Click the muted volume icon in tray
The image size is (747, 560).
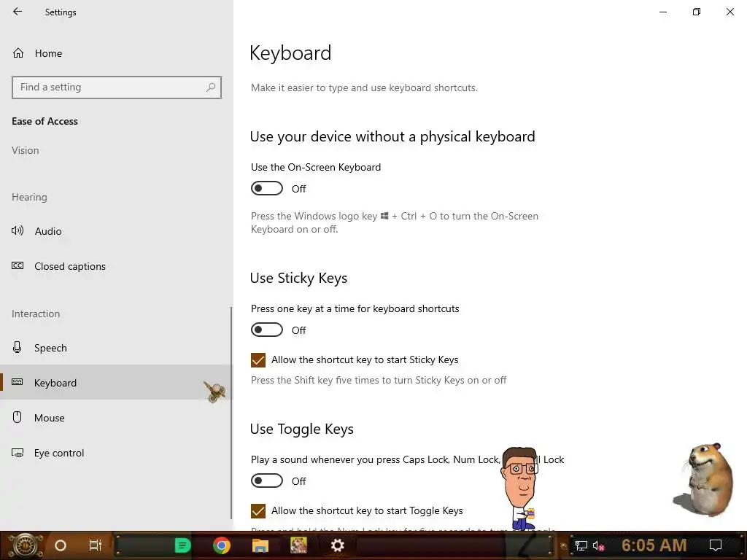point(598,545)
